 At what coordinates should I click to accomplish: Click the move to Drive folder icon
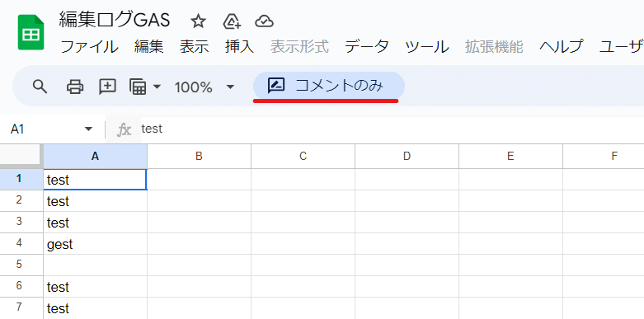click(x=232, y=21)
